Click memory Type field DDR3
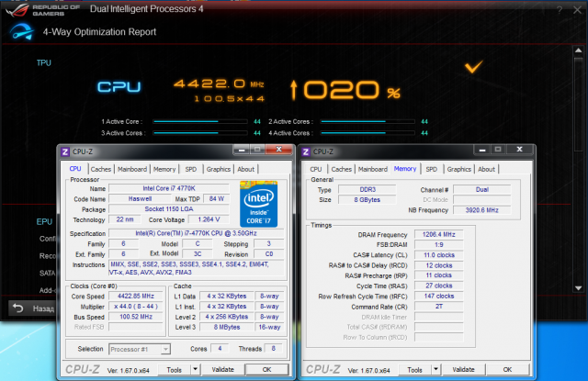The height and width of the screenshot is (381, 588). (x=367, y=189)
